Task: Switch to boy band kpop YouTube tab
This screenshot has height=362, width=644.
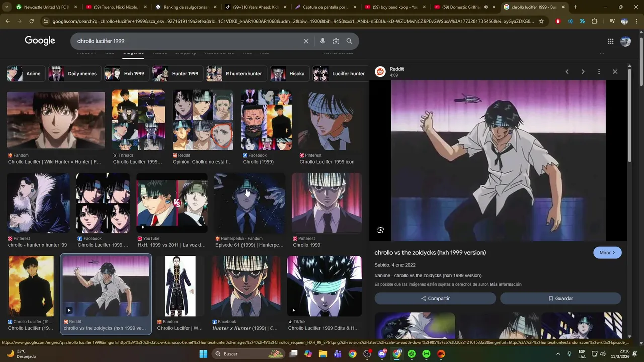Action: point(395,7)
